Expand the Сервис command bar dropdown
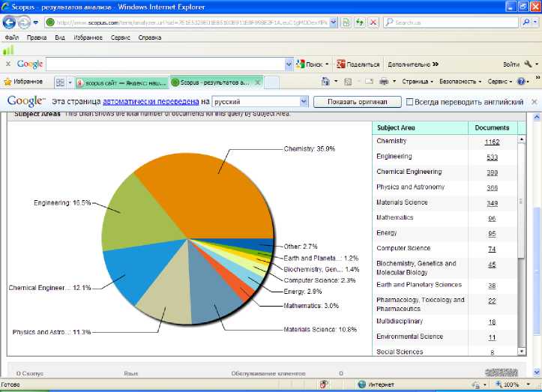The image size is (542, 392). 499,82
